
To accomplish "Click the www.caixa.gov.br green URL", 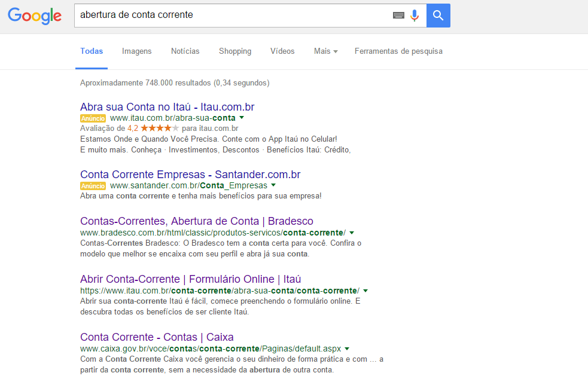I will tap(211, 349).
